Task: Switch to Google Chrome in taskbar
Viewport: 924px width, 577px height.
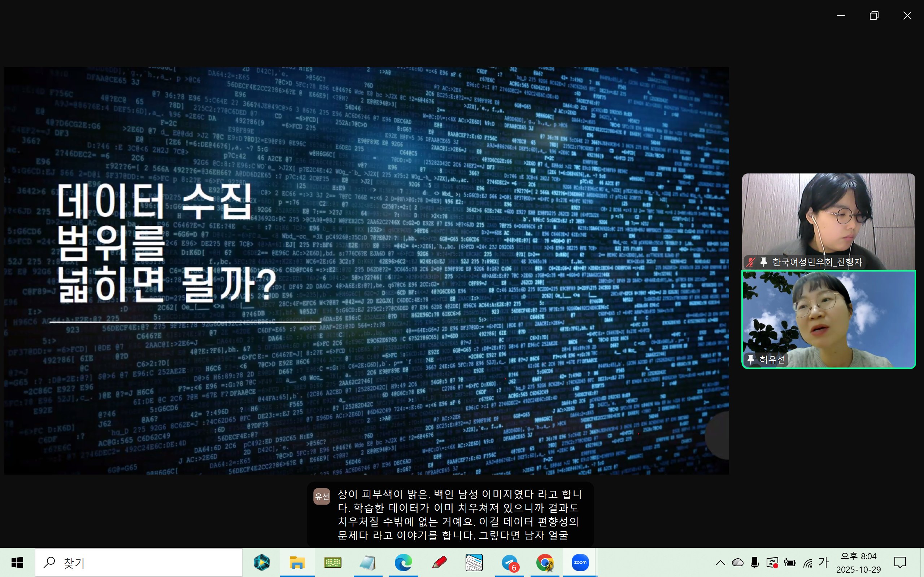Action: [545, 563]
